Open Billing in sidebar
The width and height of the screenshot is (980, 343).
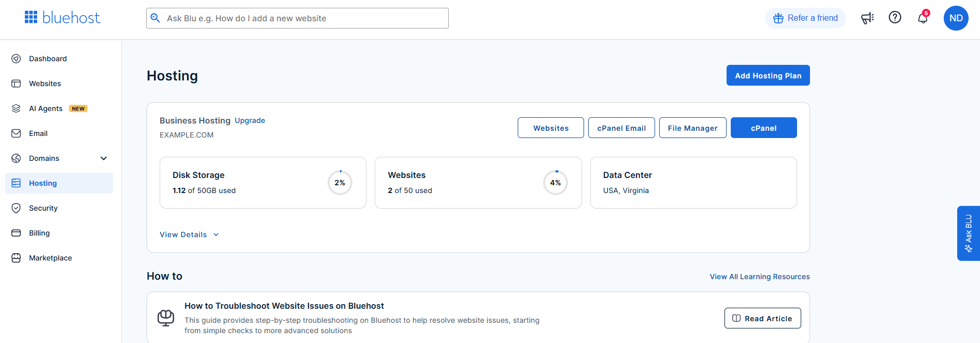59,233
